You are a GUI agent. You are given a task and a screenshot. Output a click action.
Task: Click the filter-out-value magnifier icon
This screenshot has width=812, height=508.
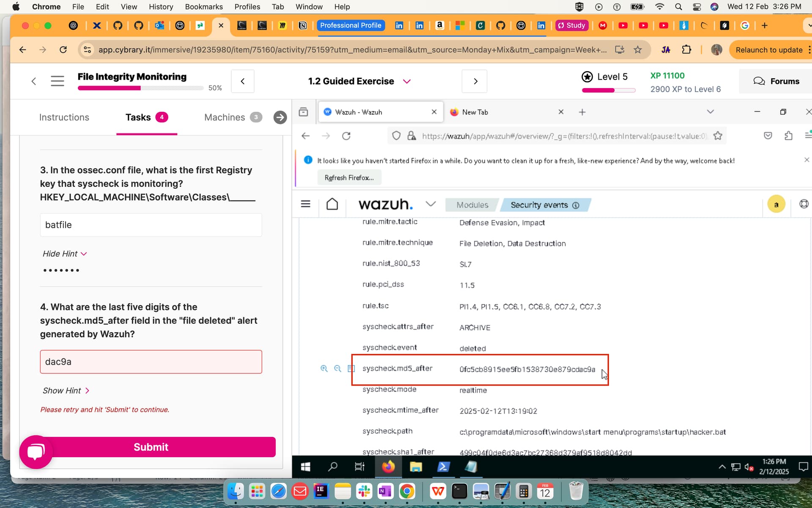[x=337, y=369]
